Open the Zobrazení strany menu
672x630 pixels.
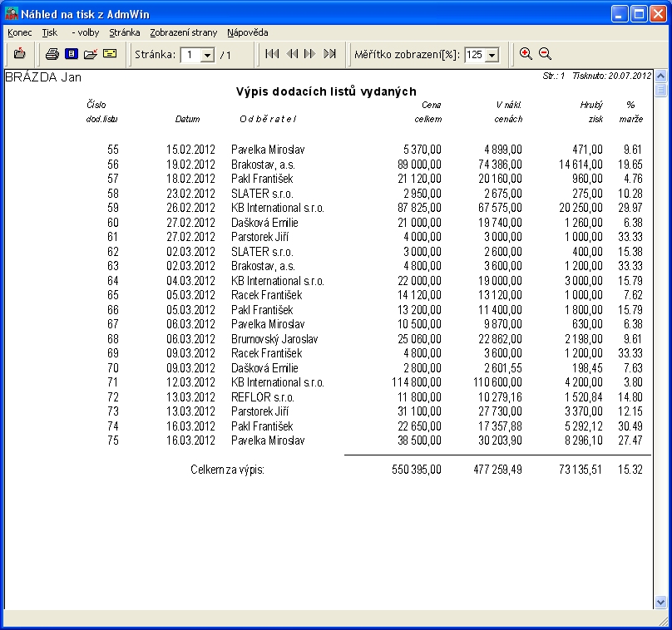[184, 32]
